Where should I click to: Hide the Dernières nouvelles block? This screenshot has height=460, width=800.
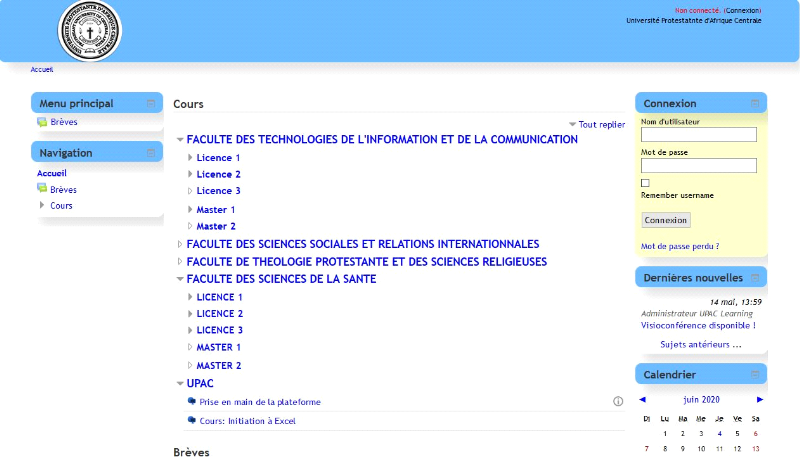pos(755,278)
